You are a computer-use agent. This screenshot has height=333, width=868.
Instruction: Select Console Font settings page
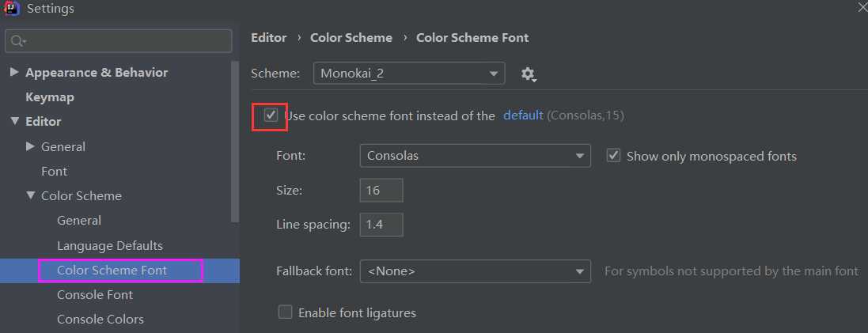(95, 295)
